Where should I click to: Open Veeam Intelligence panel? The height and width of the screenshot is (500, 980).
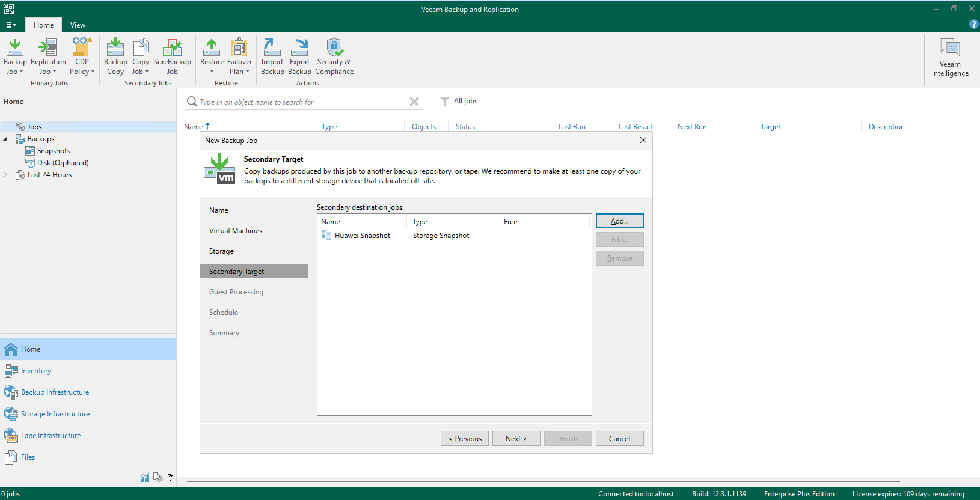pos(950,58)
